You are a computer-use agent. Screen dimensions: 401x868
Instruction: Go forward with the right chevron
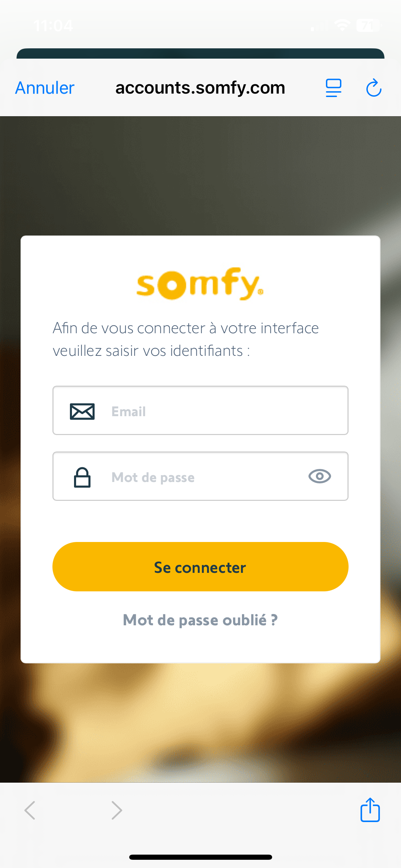[117, 810]
